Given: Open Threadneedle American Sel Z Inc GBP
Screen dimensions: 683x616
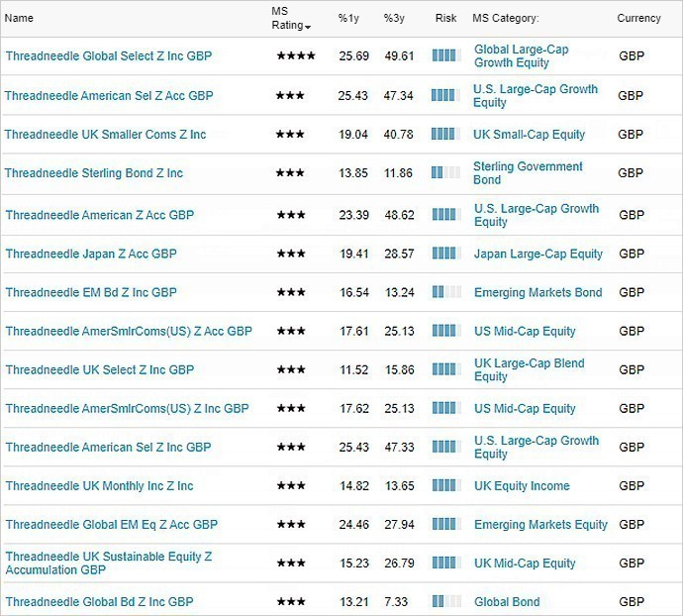Looking at the screenshot, I should point(108,447).
